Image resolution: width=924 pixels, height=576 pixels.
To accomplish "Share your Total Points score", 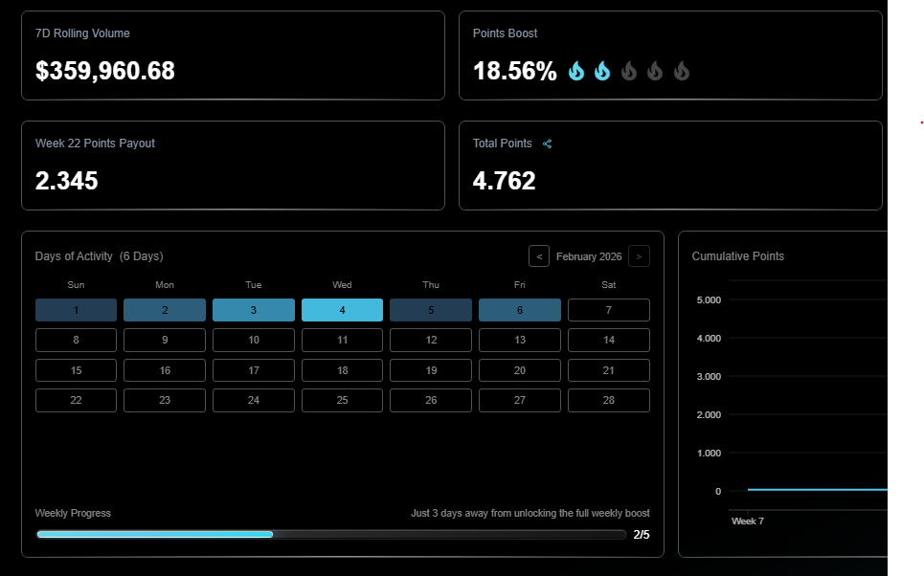I will [547, 144].
